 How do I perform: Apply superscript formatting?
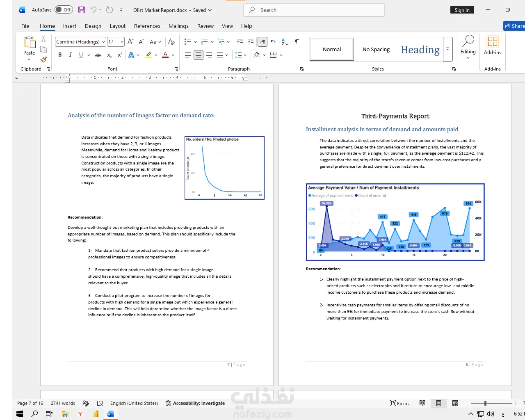coord(120,55)
